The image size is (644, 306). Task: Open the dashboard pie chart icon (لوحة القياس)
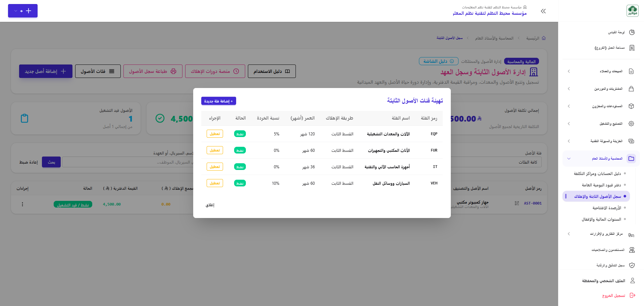(632, 32)
